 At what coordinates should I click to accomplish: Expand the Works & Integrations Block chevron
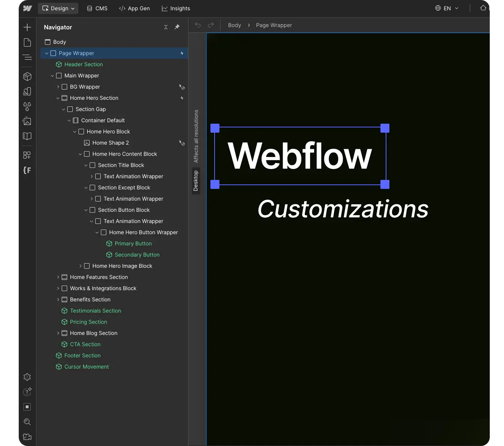click(x=58, y=289)
